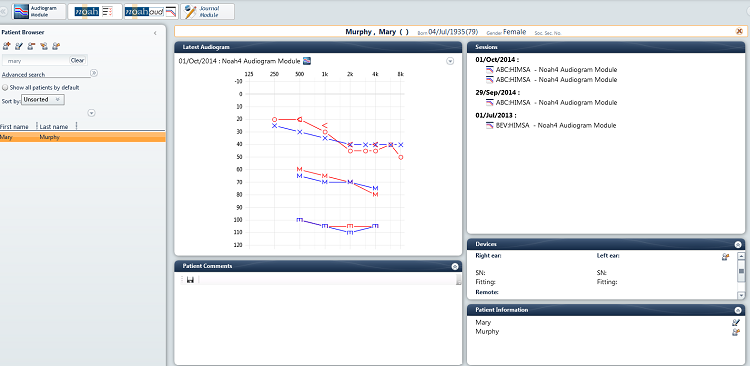The width and height of the screenshot is (750, 366).
Task: Open the Journal Module
Action: tap(207, 11)
